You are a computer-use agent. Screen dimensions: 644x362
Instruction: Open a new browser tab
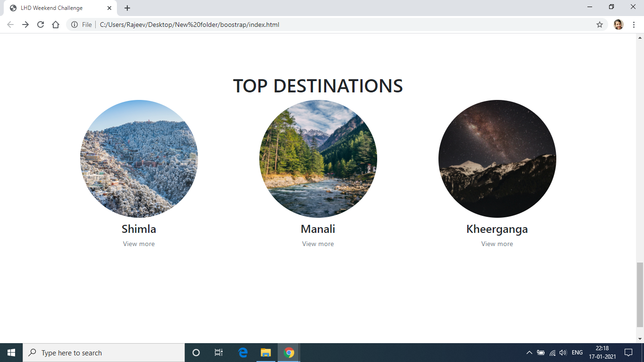coord(127,8)
